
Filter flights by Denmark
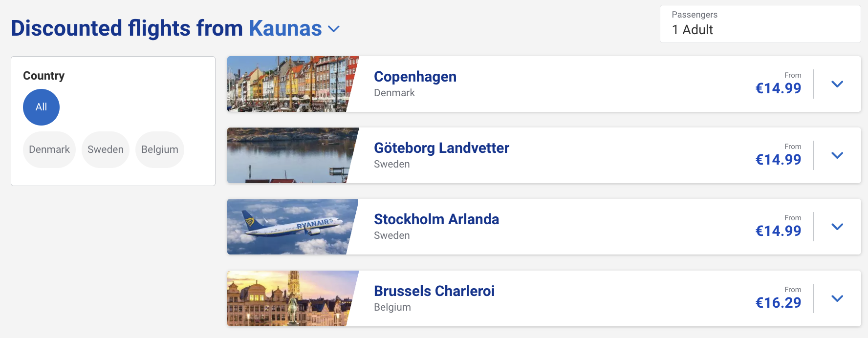(x=49, y=149)
